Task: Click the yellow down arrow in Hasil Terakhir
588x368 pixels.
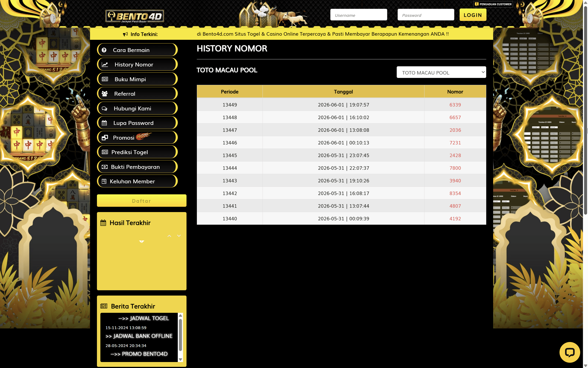Action: tap(142, 241)
